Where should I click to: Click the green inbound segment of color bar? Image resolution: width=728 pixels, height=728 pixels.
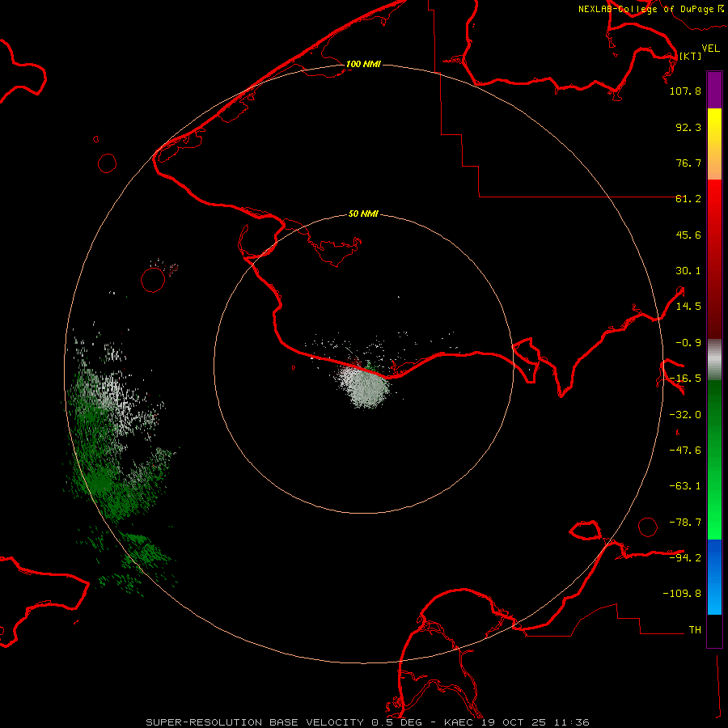click(x=714, y=459)
